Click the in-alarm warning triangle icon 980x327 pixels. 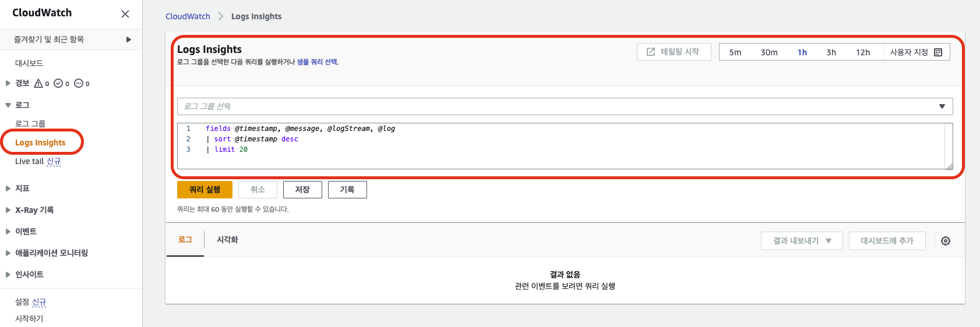[38, 83]
